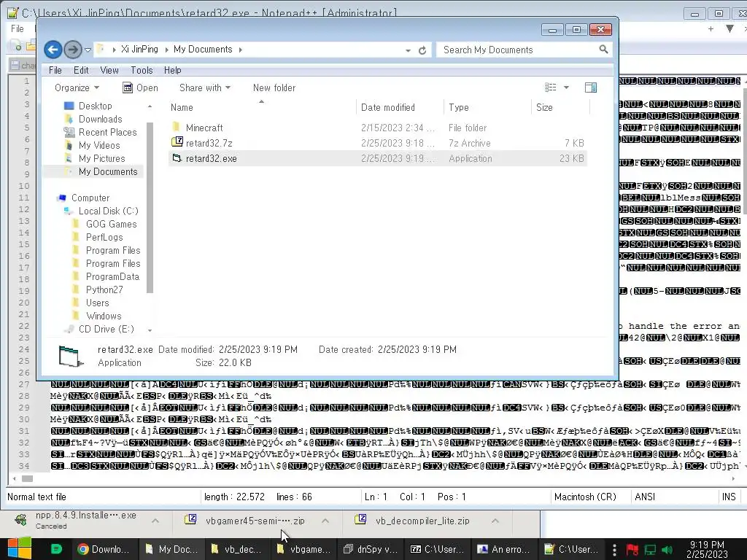This screenshot has height=560, width=747.
Task: Expand the breadcrumb arrow after Xi JinPing
Action: point(167,50)
